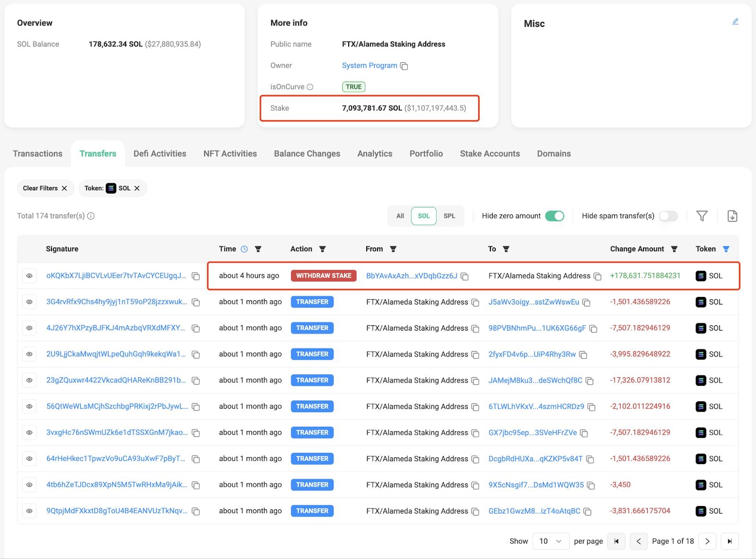
Task: Click the clock icon beside Time header
Action: coord(244,249)
